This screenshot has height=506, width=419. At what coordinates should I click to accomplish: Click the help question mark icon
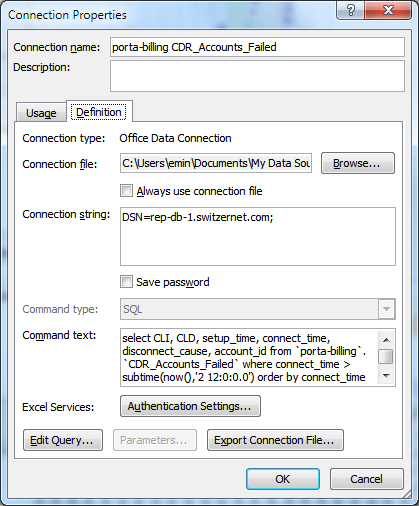pos(350,10)
